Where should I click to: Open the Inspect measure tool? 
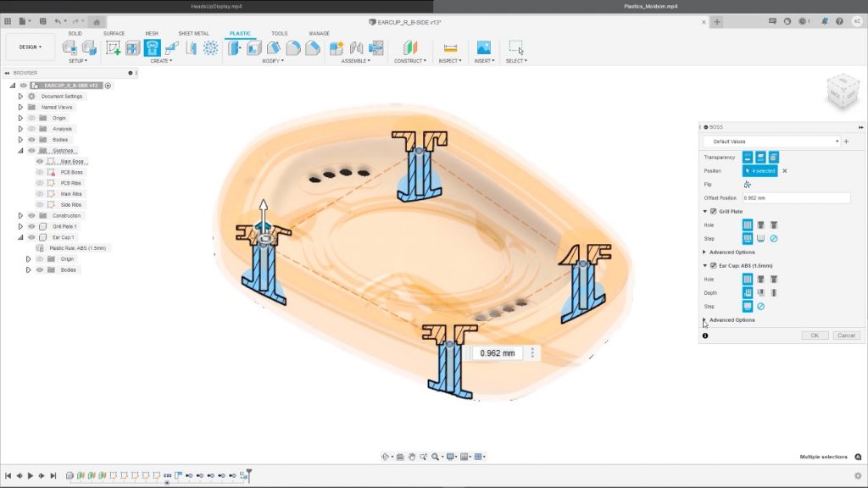(x=450, y=48)
